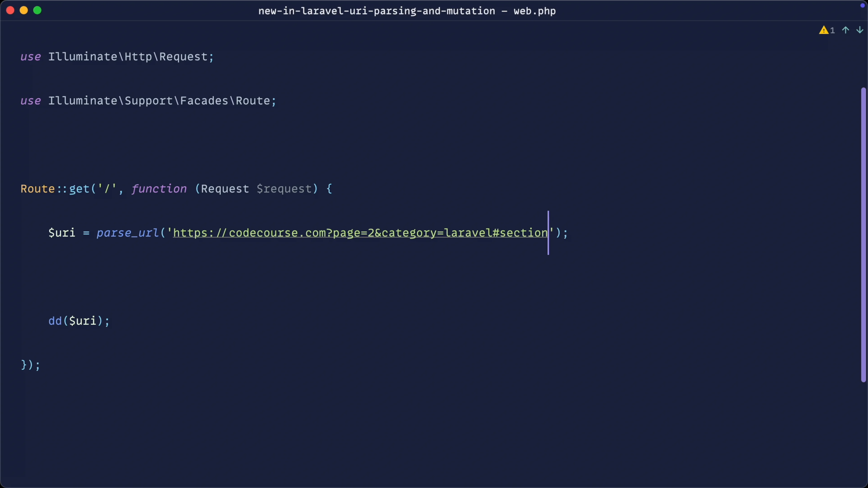Minimize the window using yellow button
The width and height of the screenshot is (868, 488).
point(24,10)
